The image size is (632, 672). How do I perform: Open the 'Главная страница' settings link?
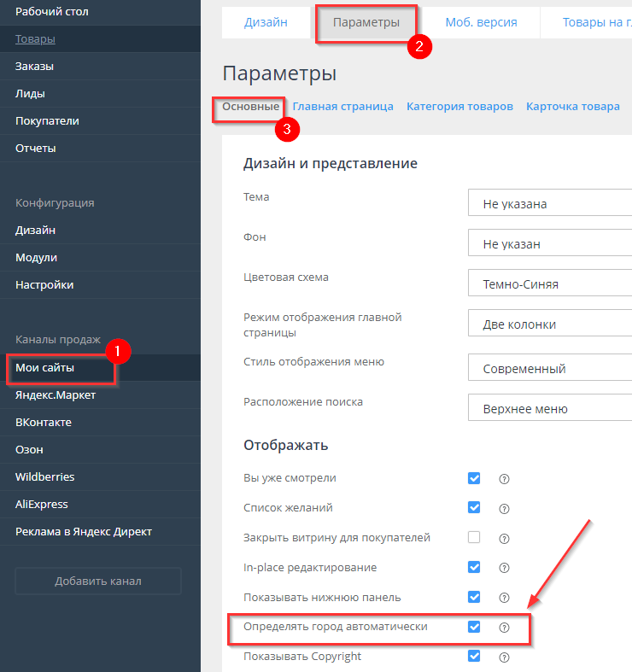pos(342,107)
